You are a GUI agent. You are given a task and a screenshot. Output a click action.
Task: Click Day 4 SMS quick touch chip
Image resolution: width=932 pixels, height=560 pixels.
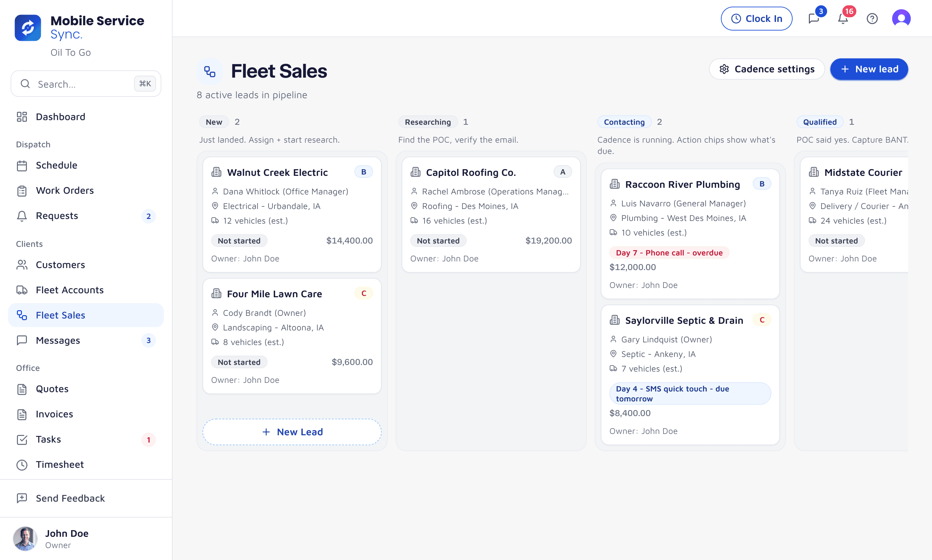click(690, 393)
